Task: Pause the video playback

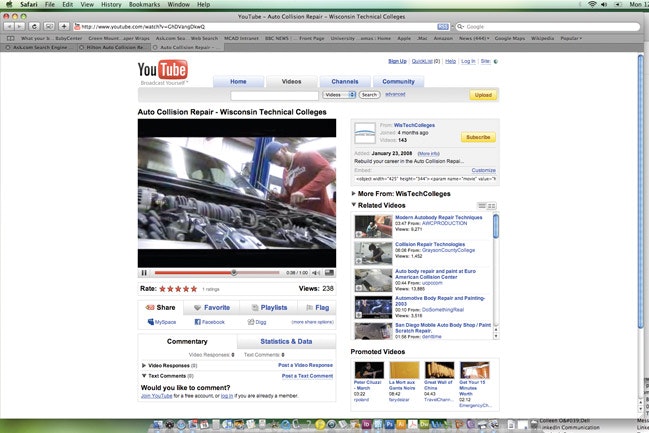Action: (144, 273)
